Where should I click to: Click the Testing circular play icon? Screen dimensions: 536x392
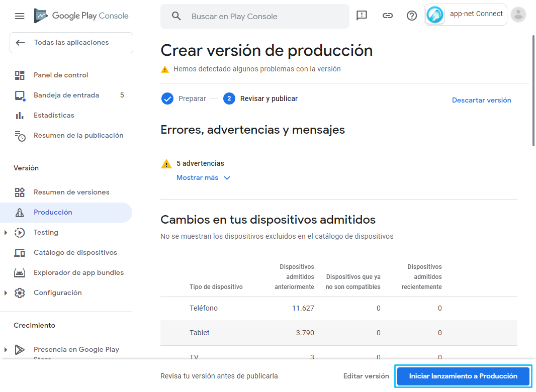point(20,233)
